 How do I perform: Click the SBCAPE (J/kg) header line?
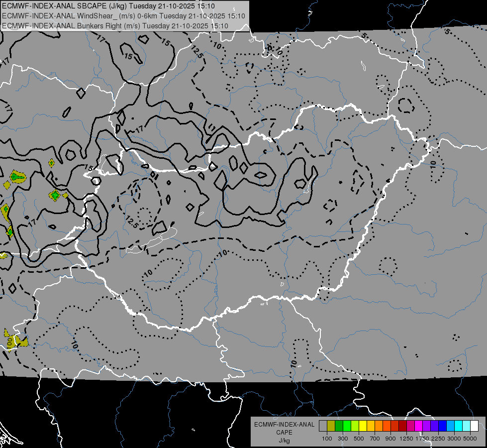click(108, 6)
